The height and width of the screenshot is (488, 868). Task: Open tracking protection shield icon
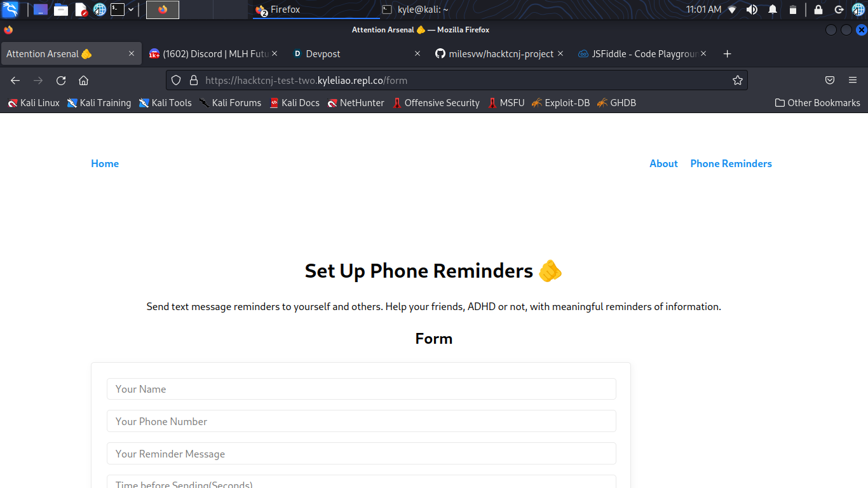click(177, 81)
